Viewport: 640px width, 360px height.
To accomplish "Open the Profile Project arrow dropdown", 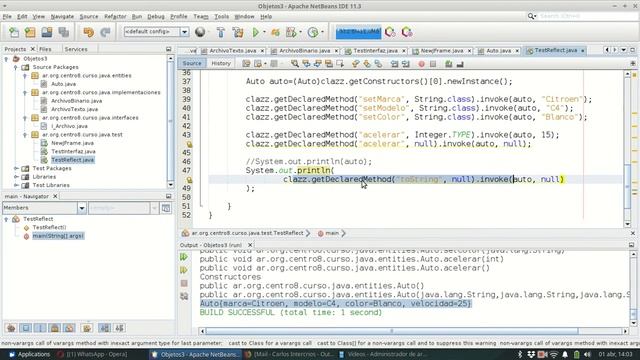I will [x=322, y=32].
